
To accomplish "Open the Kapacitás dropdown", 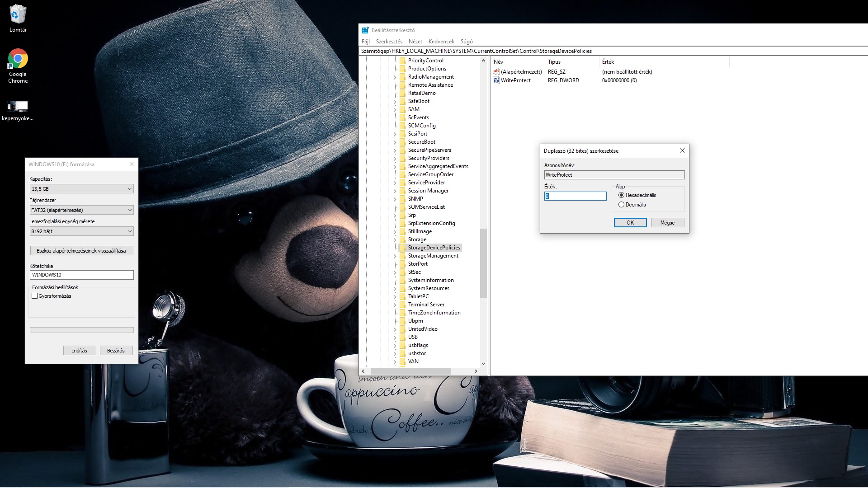I will [x=81, y=189].
